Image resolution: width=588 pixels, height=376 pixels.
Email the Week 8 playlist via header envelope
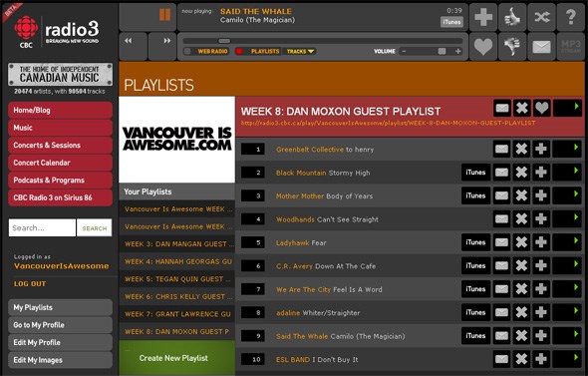502,108
